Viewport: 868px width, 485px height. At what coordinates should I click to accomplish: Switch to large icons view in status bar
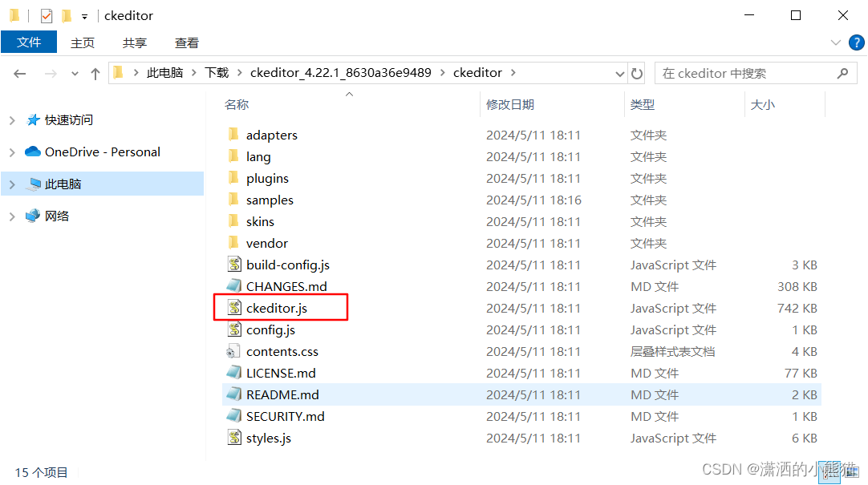tap(851, 471)
